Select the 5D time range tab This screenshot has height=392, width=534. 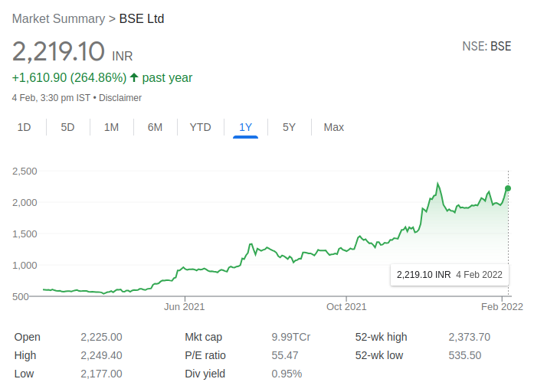(67, 127)
